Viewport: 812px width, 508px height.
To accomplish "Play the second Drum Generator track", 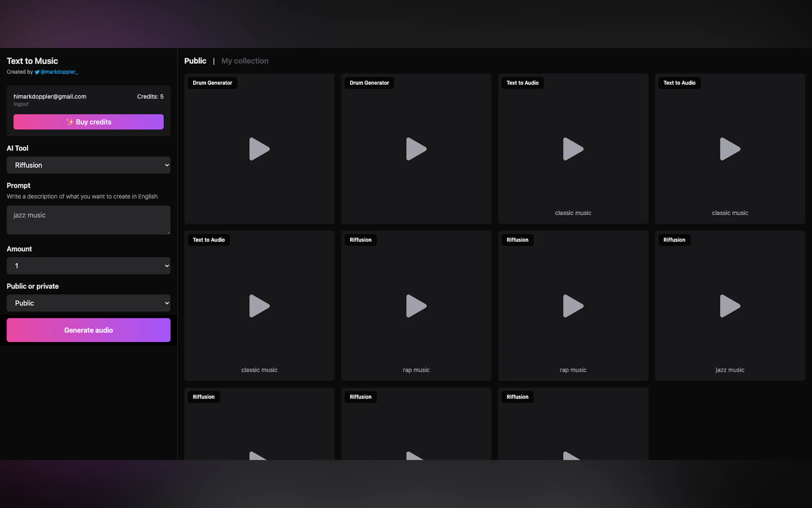I will pos(416,149).
